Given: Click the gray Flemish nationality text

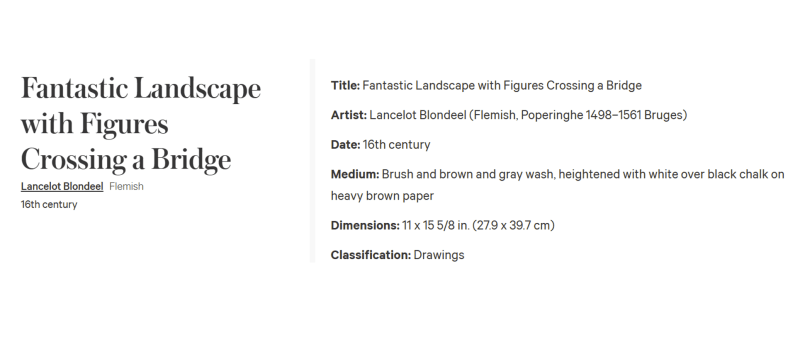Looking at the screenshot, I should pos(127,187).
